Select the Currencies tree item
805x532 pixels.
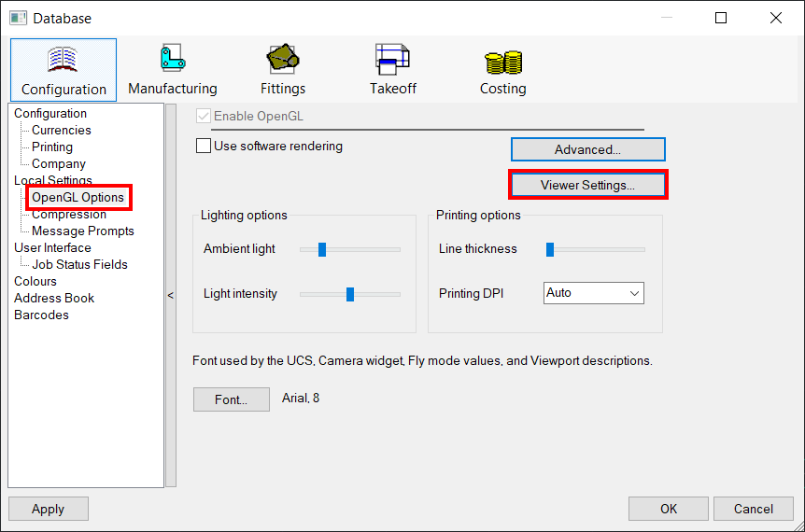pyautogui.click(x=61, y=130)
